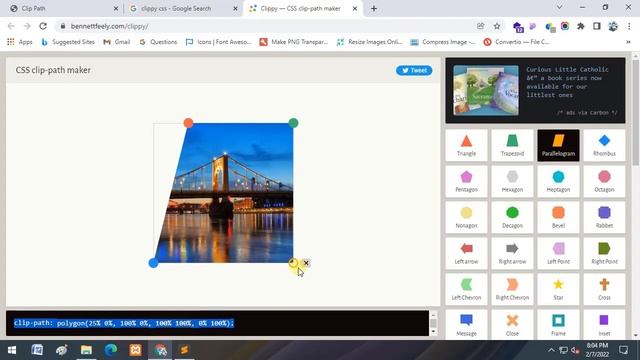Apply the Right Point shape

[x=604, y=253]
